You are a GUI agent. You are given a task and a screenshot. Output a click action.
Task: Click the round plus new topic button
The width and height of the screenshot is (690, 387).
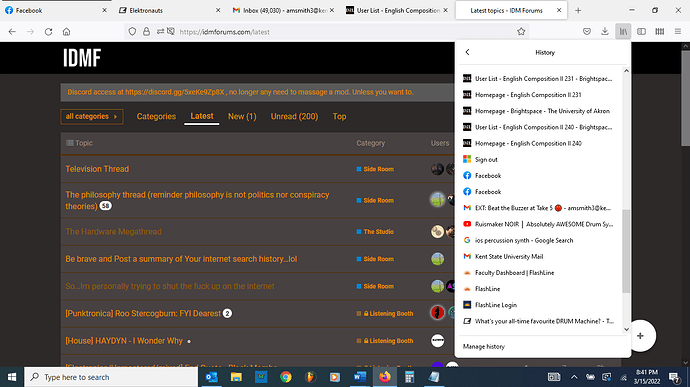[x=640, y=336]
